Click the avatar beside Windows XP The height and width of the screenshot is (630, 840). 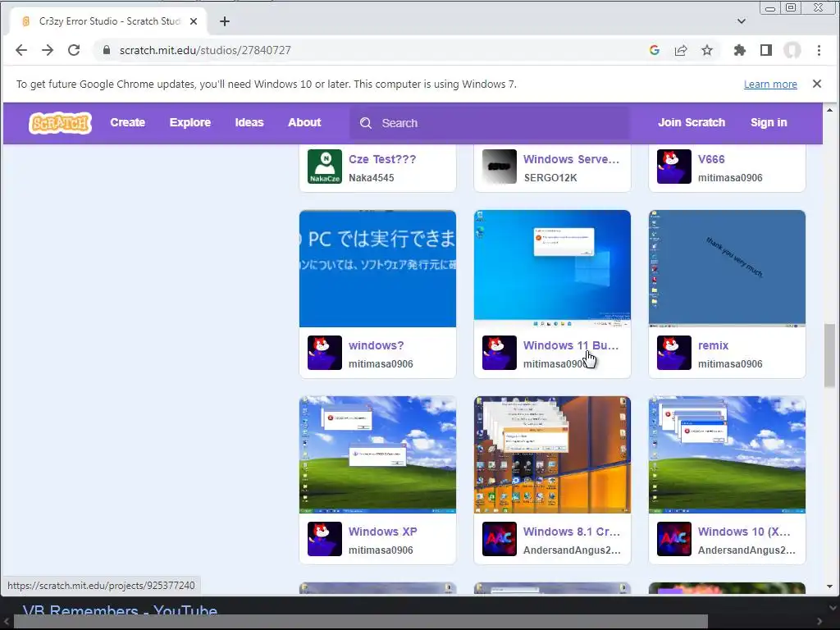pos(325,539)
